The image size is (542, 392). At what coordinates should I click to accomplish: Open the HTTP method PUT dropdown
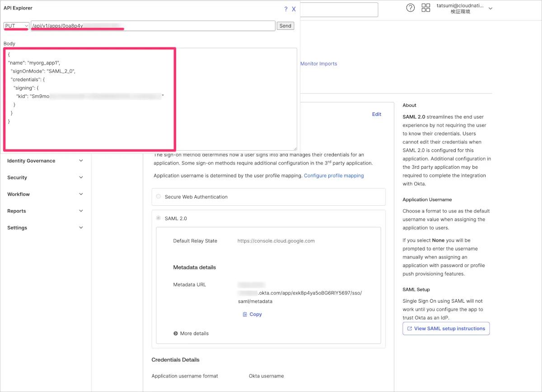click(x=17, y=26)
